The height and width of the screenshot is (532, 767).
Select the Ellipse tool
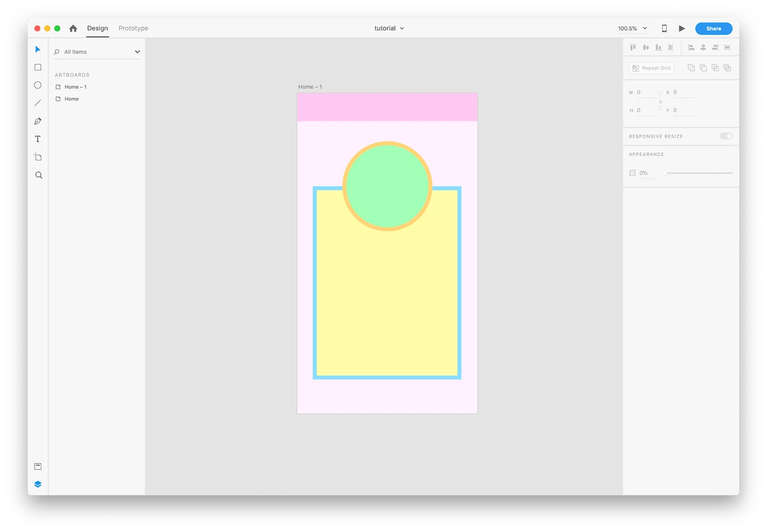[38, 85]
